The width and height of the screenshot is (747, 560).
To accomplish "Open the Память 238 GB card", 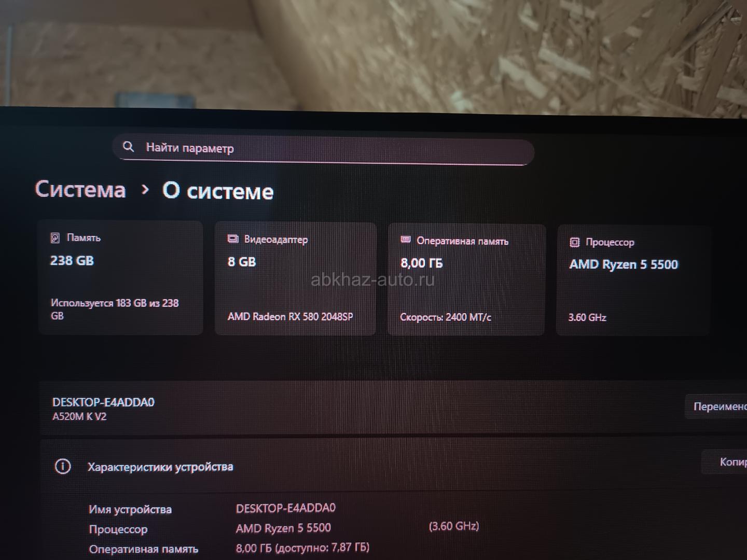I will tap(120, 277).
